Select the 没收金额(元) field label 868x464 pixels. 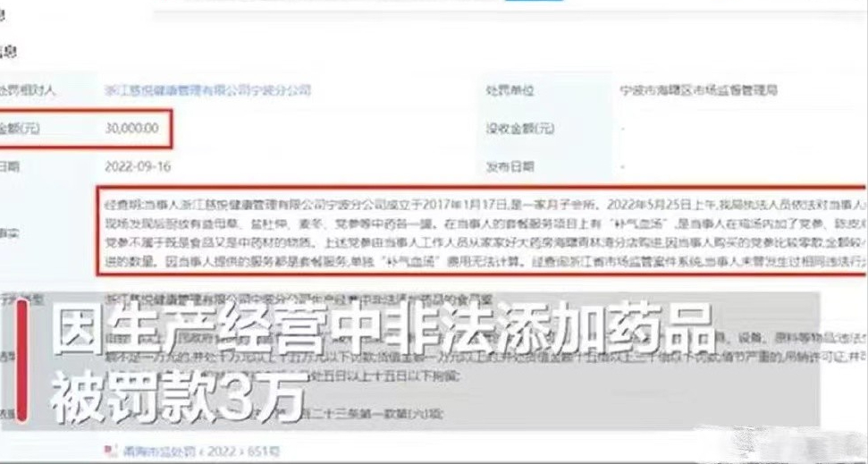519,129
